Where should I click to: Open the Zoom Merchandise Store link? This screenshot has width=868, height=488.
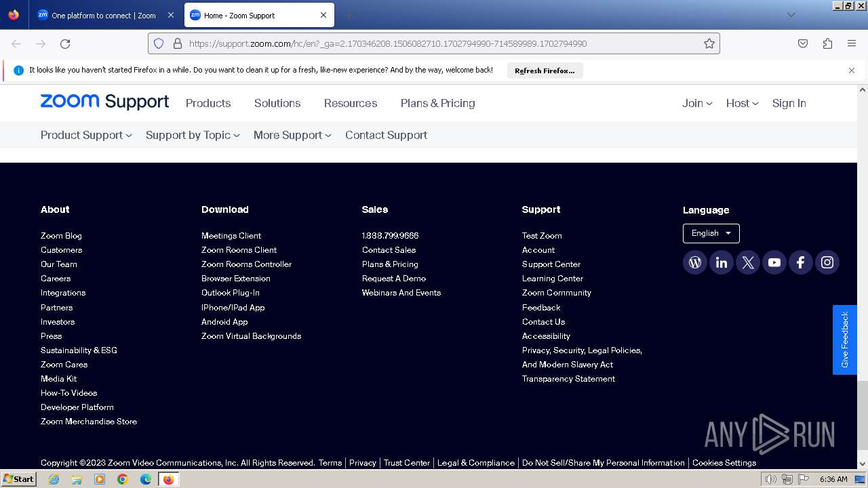(x=89, y=421)
